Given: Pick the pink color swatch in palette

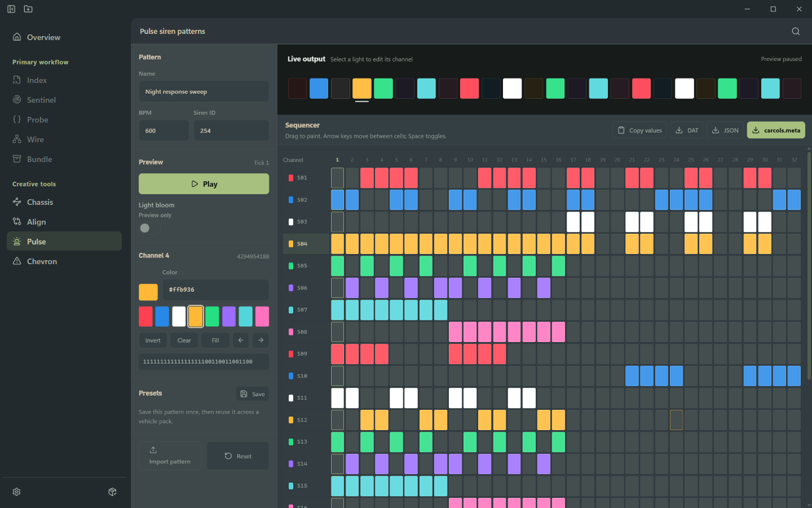Looking at the screenshot, I should 262,317.
